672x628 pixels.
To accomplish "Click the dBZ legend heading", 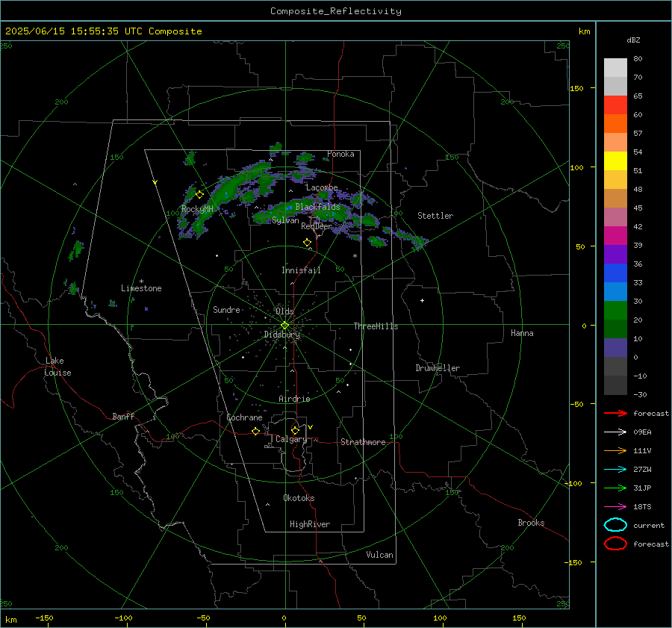I will (633, 40).
